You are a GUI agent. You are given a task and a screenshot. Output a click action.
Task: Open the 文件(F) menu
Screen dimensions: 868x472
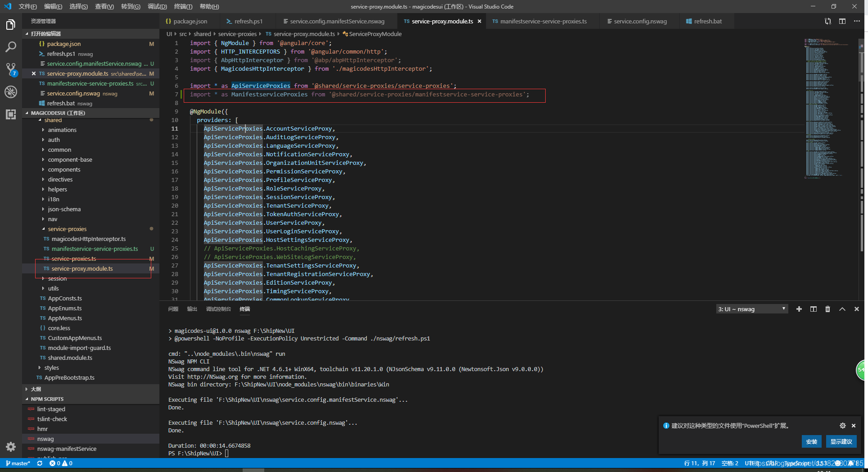point(27,6)
